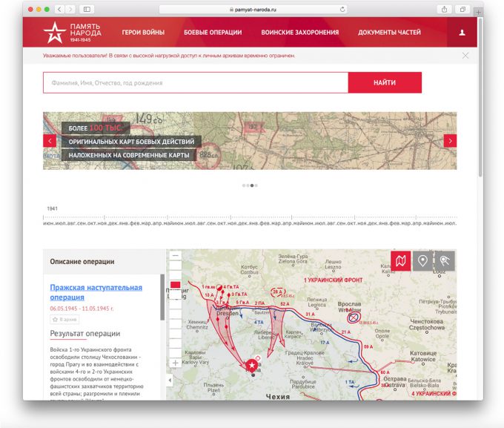Click the Описание операции panel header

coord(105,262)
